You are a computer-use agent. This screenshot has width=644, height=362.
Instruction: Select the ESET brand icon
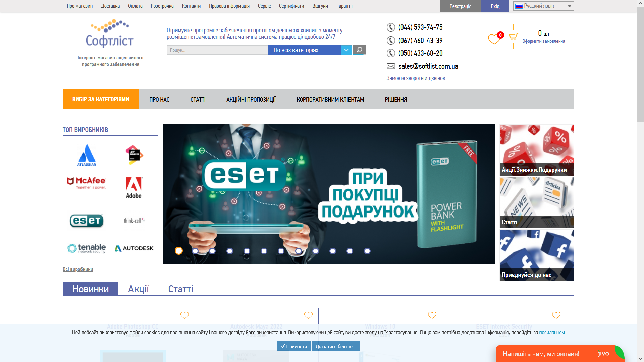coord(86,220)
